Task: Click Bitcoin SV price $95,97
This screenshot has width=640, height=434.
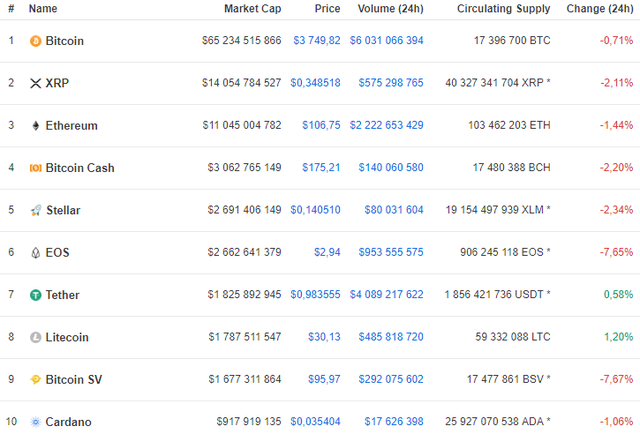Action: click(x=324, y=379)
